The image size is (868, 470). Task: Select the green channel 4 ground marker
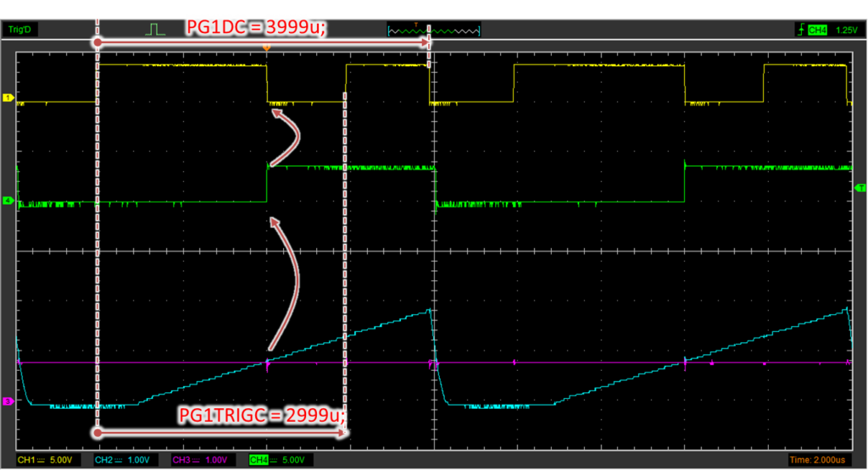pyautogui.click(x=8, y=201)
